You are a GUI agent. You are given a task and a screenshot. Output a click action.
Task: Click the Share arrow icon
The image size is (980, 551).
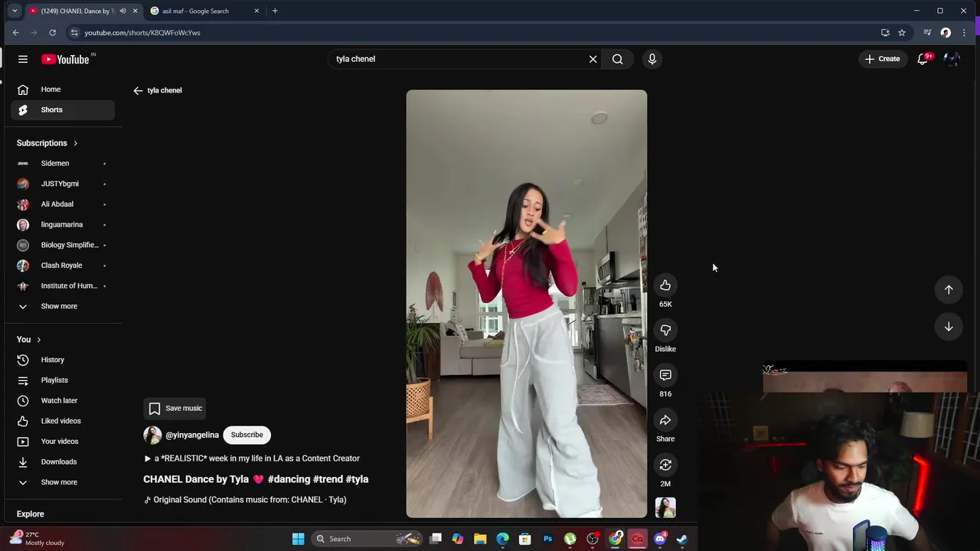(665, 420)
